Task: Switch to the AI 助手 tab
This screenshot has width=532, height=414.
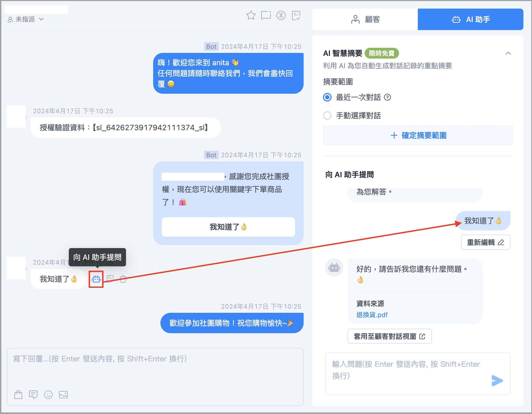Action: tap(470, 19)
